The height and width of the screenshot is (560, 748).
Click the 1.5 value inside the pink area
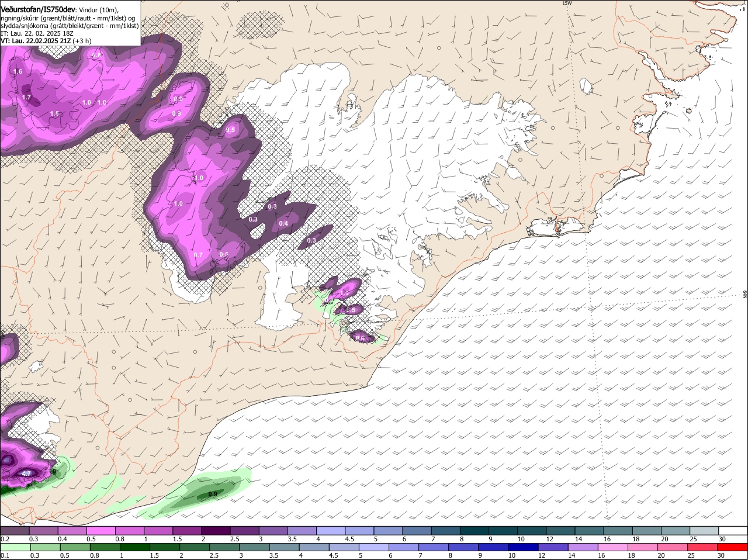pos(54,113)
